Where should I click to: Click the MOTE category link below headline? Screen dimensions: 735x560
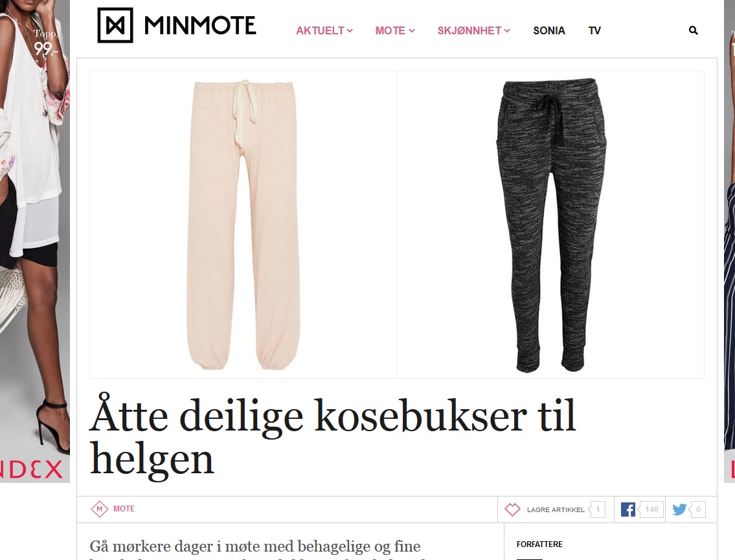[124, 509]
